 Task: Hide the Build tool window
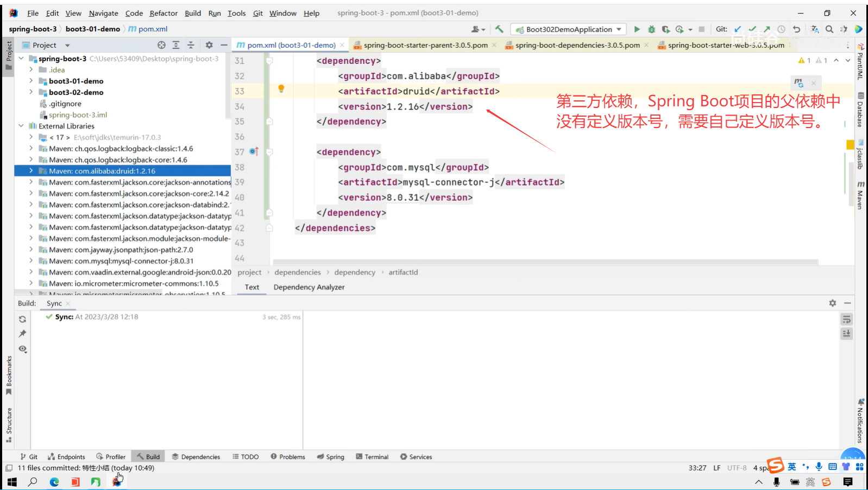847,303
